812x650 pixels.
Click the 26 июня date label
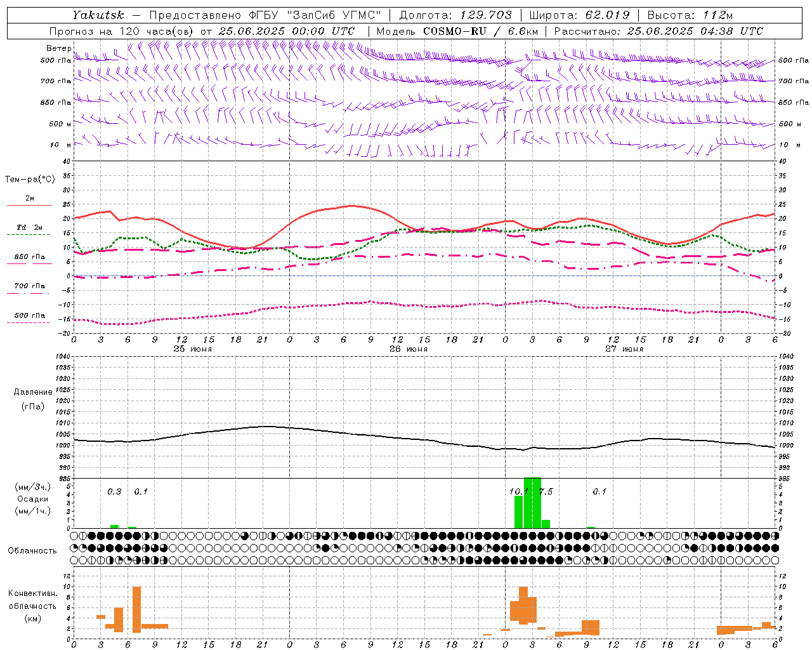409,348
